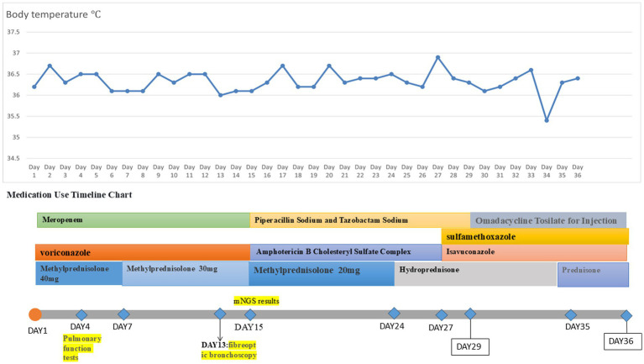Select the DAY4 diamond marker on the timeline
The width and height of the screenshot is (644, 364).
(81, 315)
